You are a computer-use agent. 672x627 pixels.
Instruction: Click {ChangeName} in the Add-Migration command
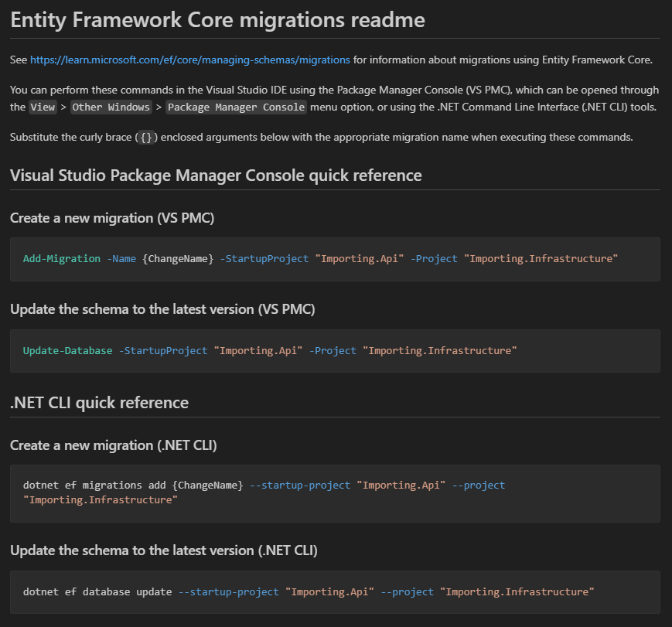pos(178,259)
